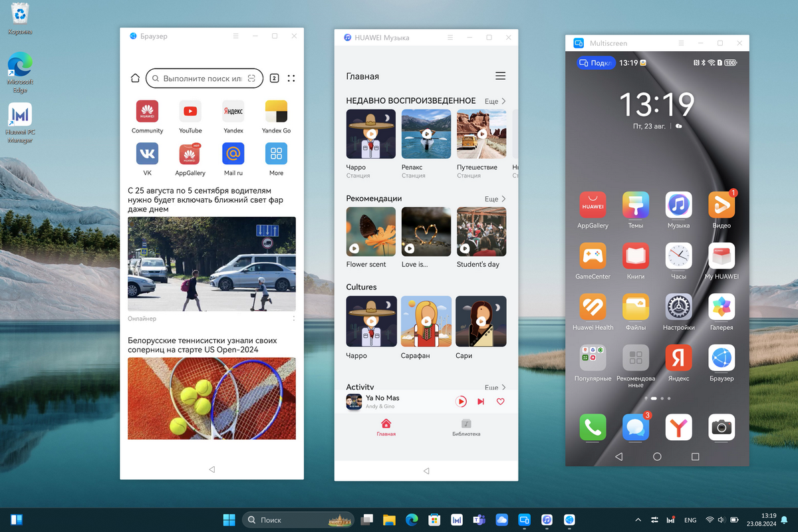Open the VK shortcut
This screenshot has height=532, width=798.
click(x=147, y=154)
